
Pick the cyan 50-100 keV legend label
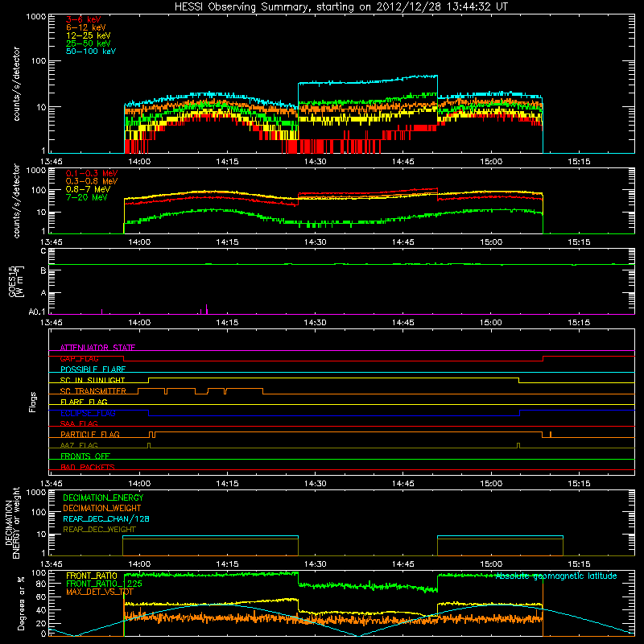(91, 52)
